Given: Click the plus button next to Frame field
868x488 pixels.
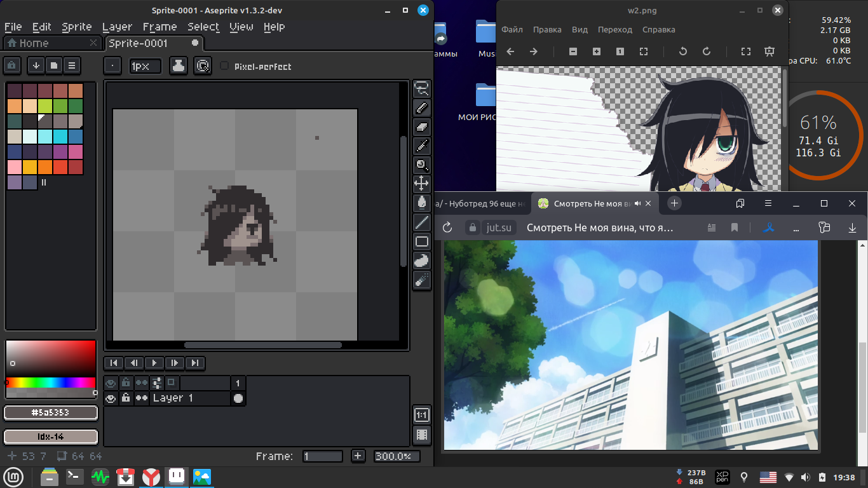Looking at the screenshot, I should [x=358, y=456].
